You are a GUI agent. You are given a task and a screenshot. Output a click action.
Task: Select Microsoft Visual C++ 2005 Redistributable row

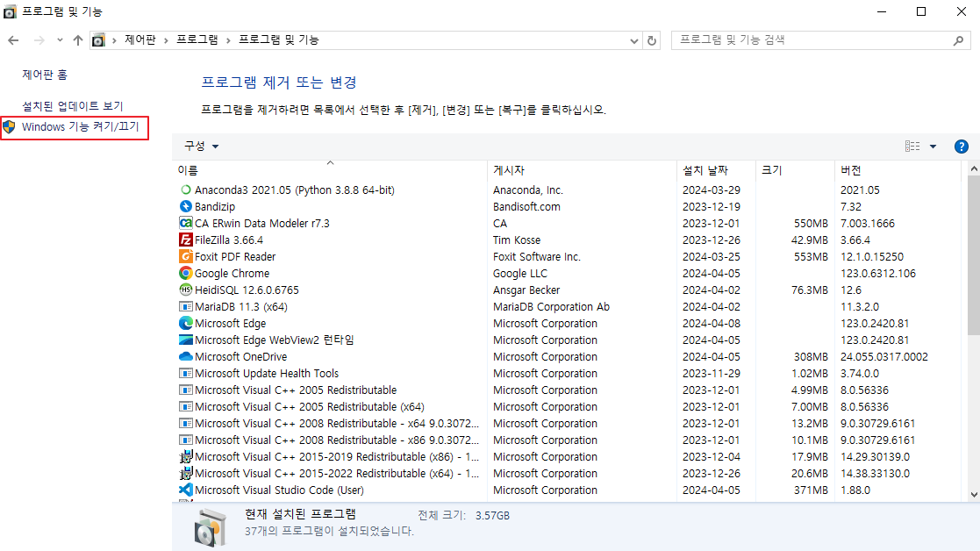567,390
